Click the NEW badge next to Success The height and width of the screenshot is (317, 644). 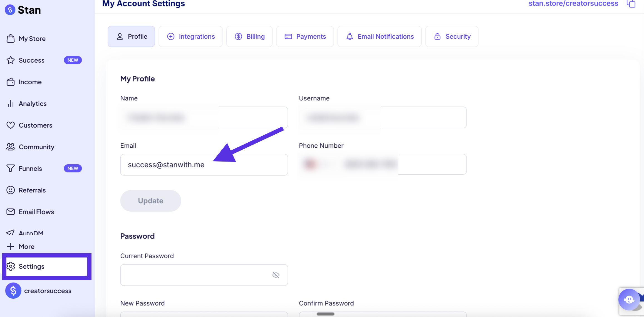point(73,60)
